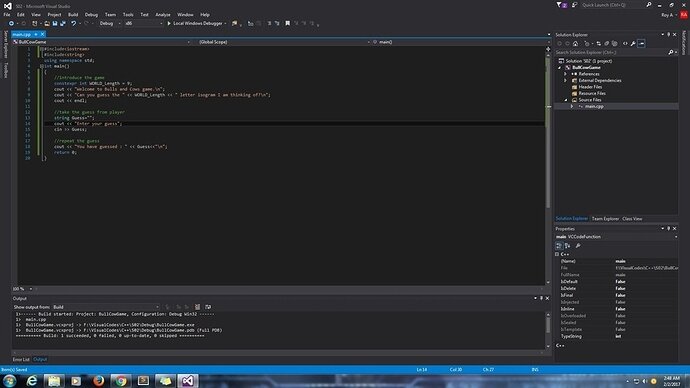Toggle auto-hide pin on Solution Explorer
Image resolution: width=690 pixels, height=388 pixels.
(x=668, y=34)
